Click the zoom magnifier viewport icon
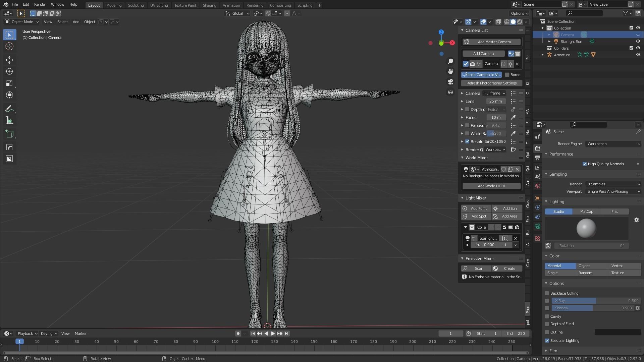This screenshot has height=362, width=644. coord(450,61)
